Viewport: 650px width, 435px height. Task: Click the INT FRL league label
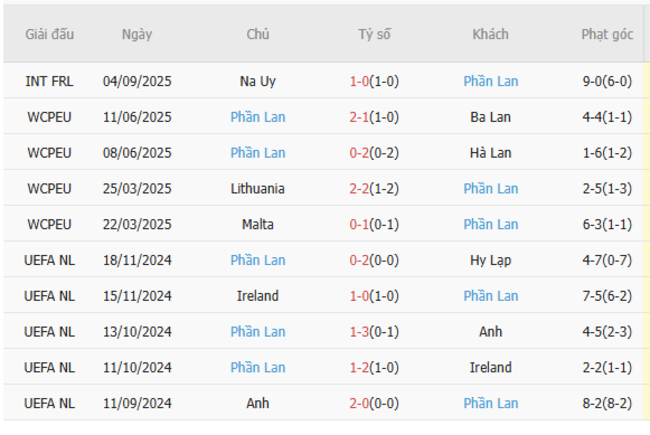click(49, 81)
